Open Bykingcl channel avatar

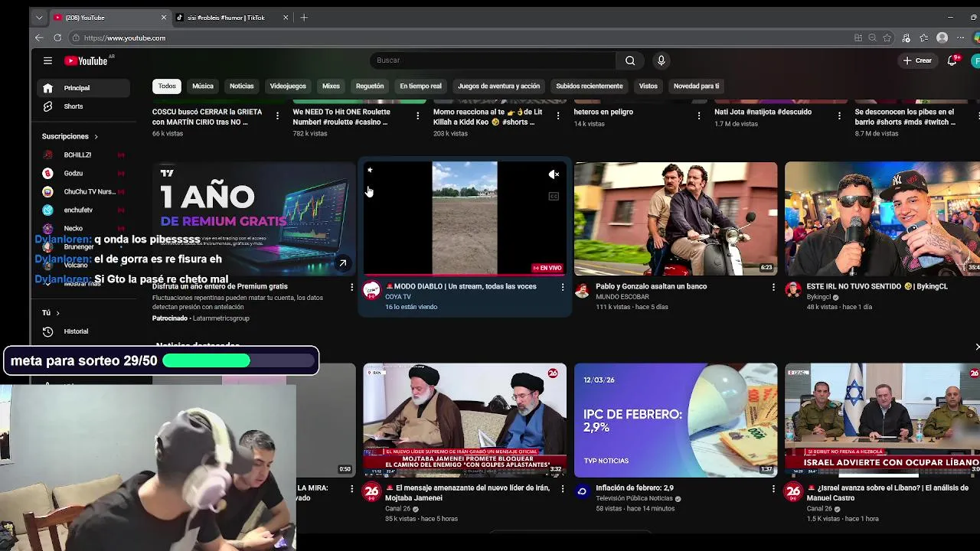click(x=793, y=290)
